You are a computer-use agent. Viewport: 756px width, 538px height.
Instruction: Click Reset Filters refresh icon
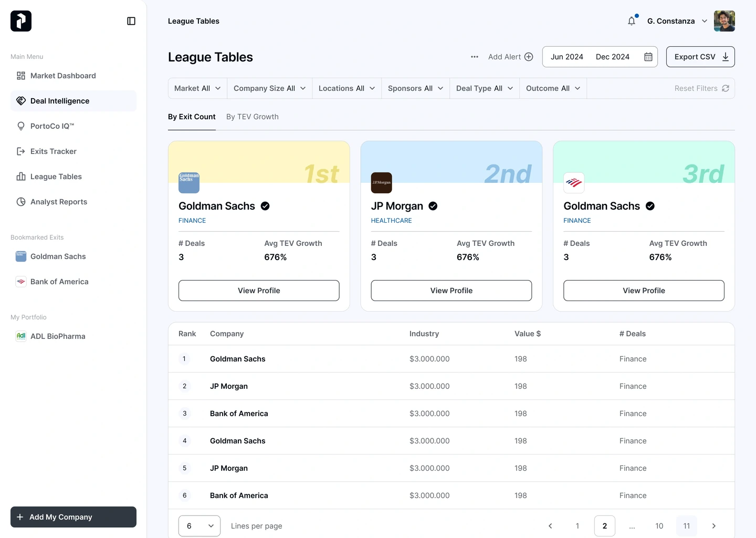726,88
